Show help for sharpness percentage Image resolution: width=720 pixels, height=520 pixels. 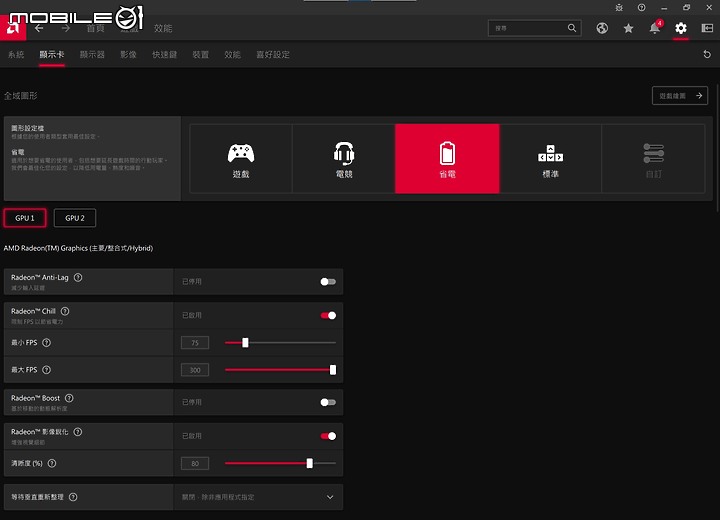[x=52, y=463]
